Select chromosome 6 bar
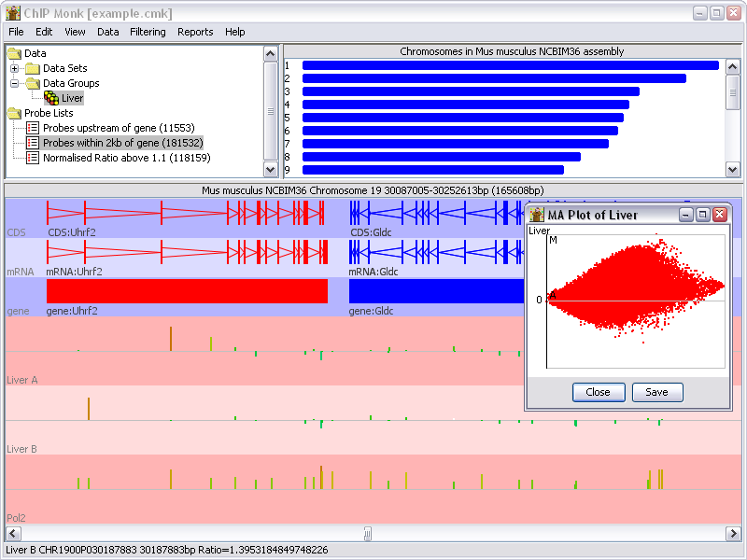Viewport: 747px width, 560px height. click(x=459, y=131)
